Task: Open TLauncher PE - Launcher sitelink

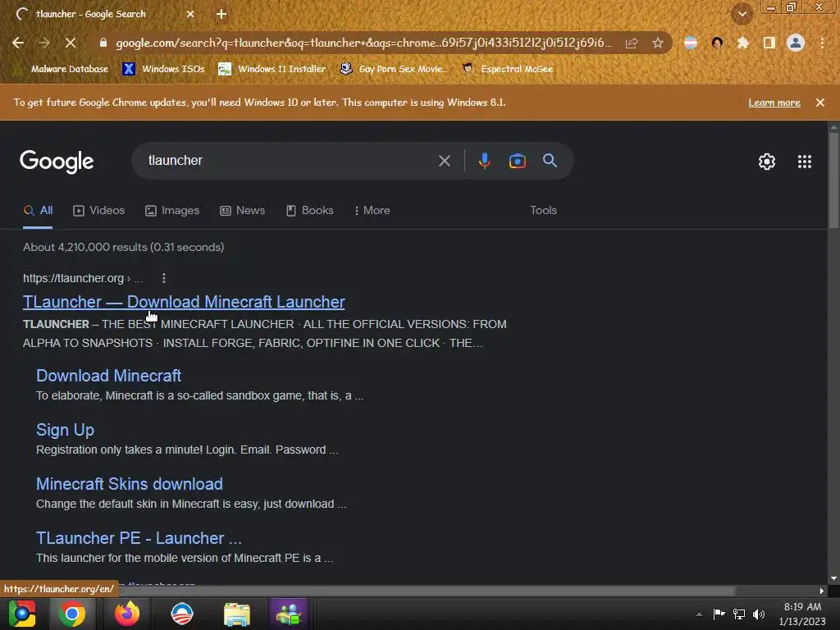Action: [x=139, y=538]
